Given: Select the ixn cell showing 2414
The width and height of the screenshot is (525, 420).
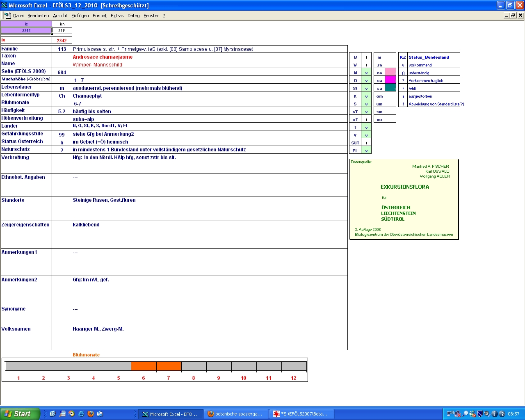Looking at the screenshot, I should (62, 30).
